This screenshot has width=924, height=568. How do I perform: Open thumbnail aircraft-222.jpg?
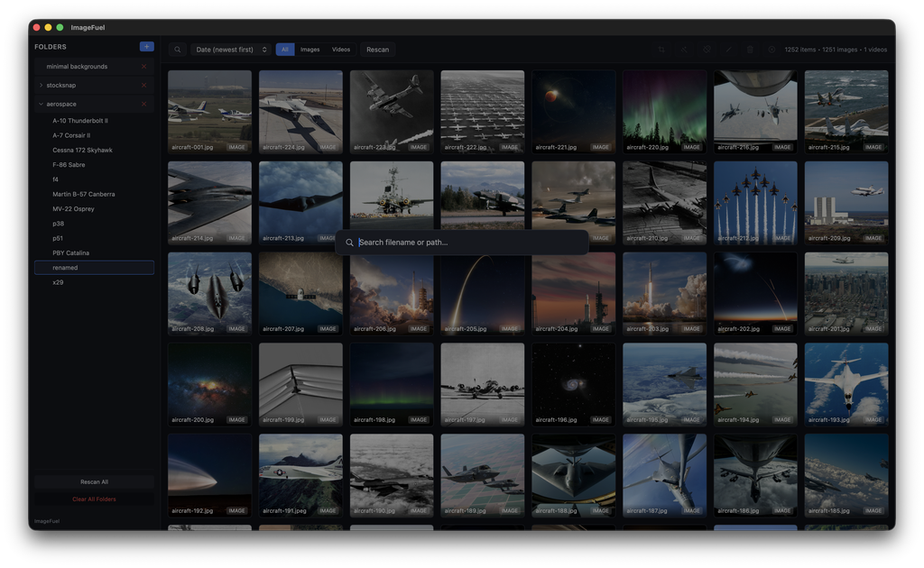[483, 112]
